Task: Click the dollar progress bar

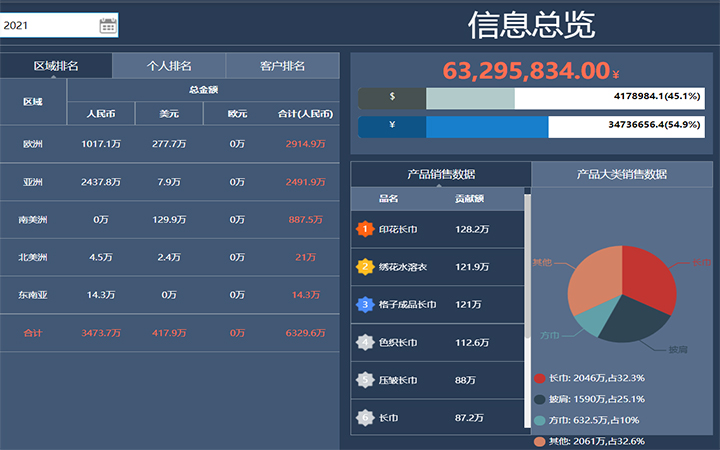Action: (531, 98)
